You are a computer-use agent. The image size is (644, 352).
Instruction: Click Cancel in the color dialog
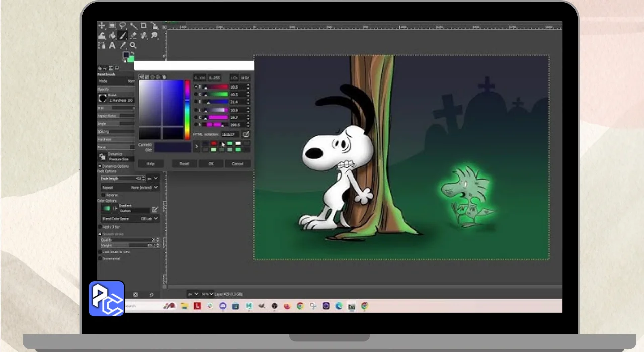point(237,164)
